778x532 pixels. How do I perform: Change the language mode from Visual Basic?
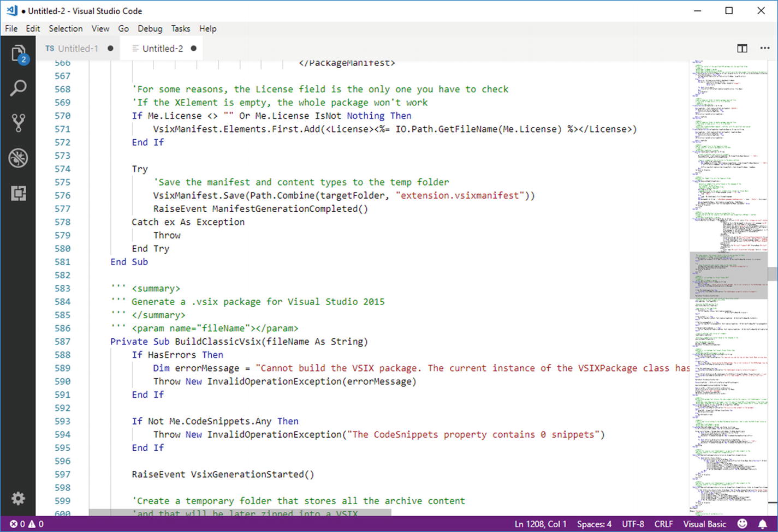click(x=705, y=523)
